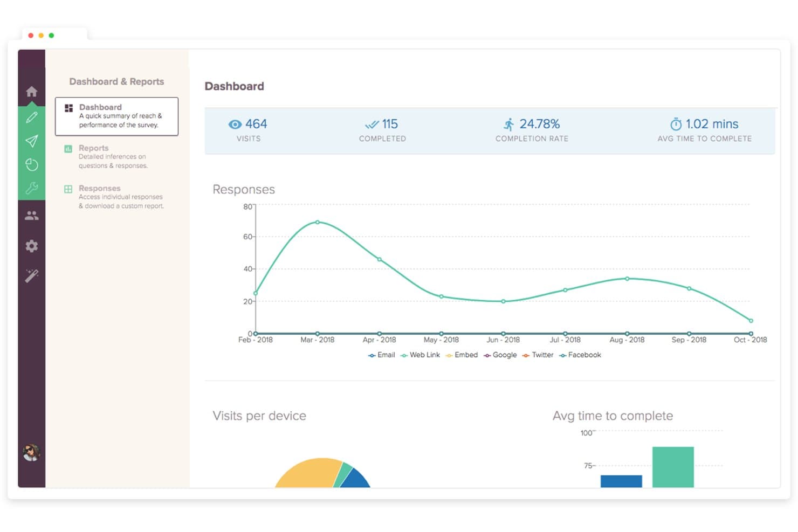
Task: Click the magic wand icon
Action: click(x=32, y=275)
